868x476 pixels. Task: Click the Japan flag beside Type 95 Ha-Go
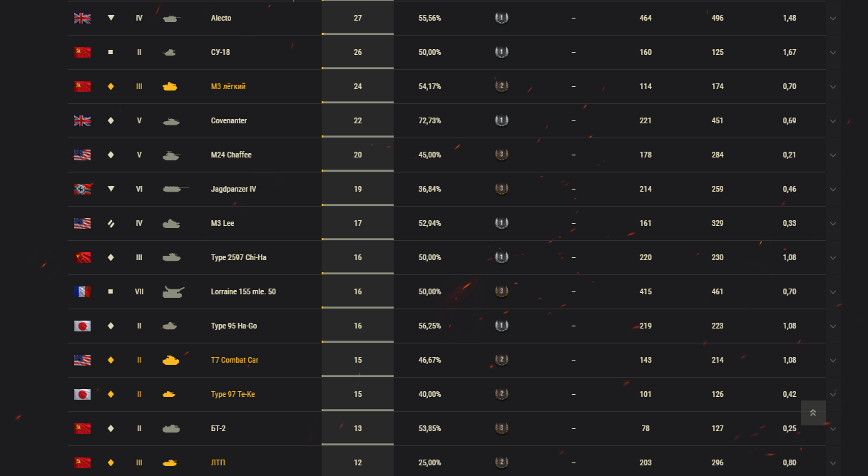[x=82, y=326]
